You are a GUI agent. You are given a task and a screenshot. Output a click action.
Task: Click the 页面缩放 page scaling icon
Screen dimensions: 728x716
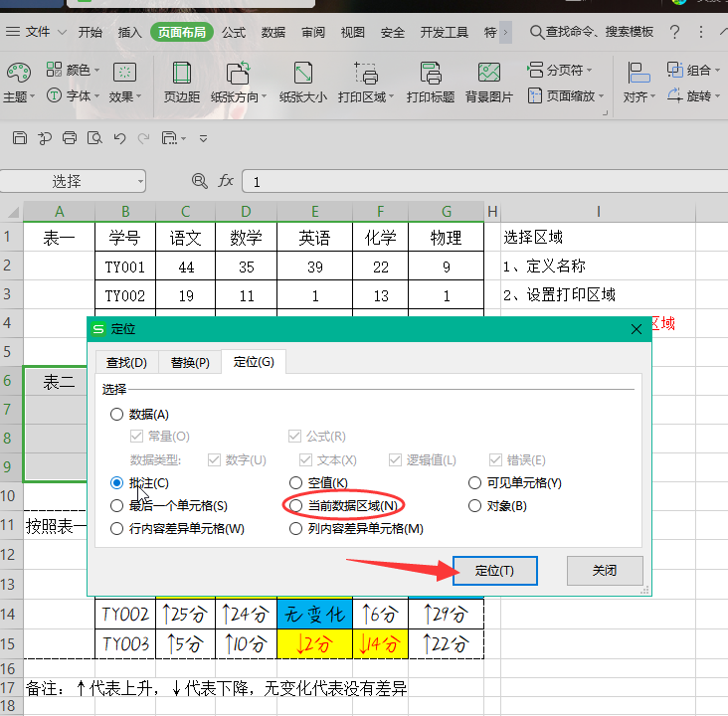point(535,95)
